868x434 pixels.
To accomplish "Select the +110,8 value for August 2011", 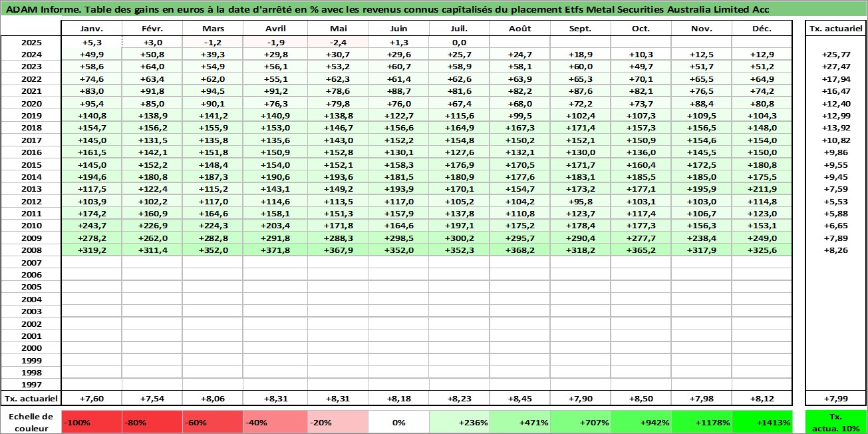I will [x=520, y=214].
